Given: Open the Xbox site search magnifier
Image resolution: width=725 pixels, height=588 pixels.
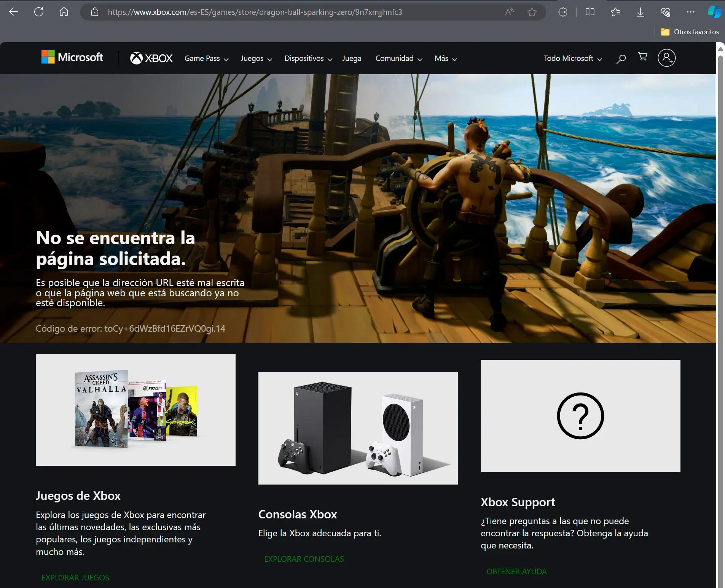Looking at the screenshot, I should [x=621, y=59].
